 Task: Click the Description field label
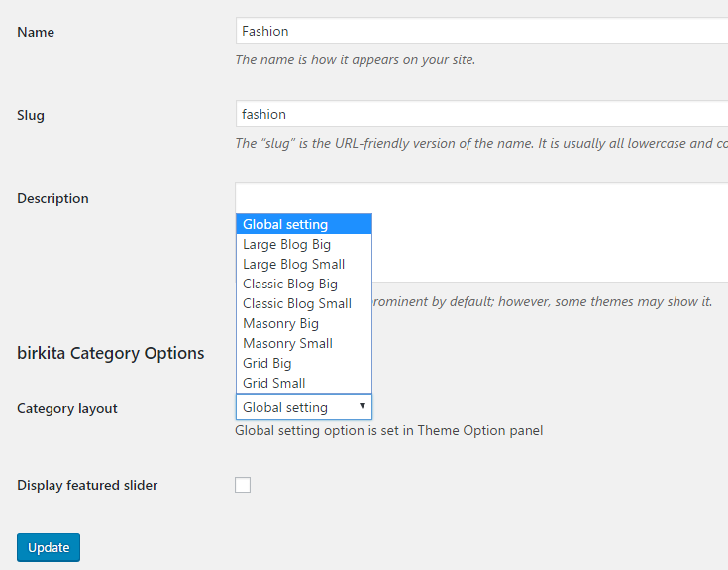(52, 198)
